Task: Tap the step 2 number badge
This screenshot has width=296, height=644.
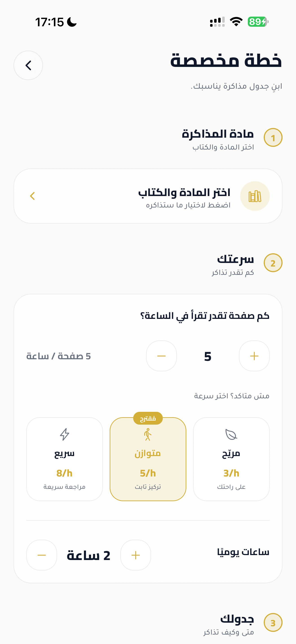Action: coord(273,263)
